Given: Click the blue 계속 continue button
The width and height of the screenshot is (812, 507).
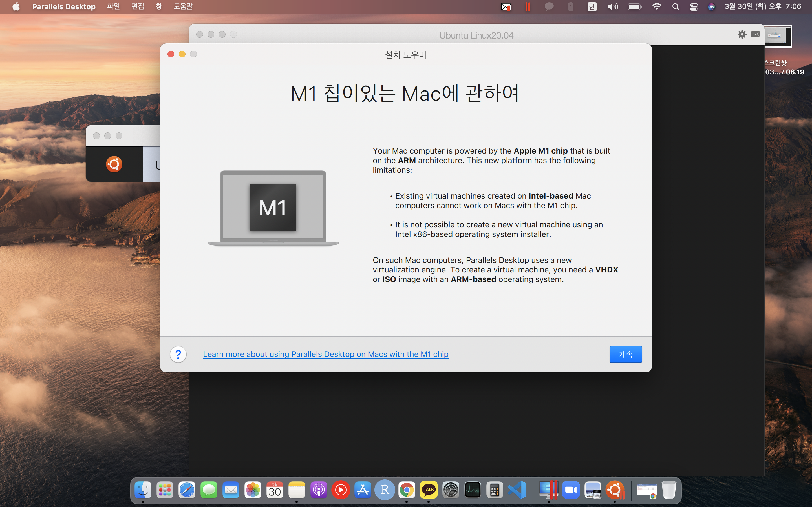Looking at the screenshot, I should click(x=625, y=354).
